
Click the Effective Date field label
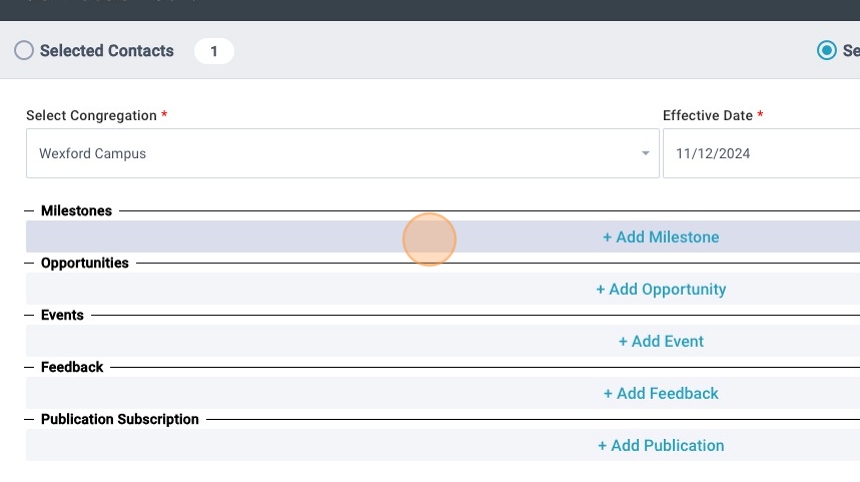point(707,116)
